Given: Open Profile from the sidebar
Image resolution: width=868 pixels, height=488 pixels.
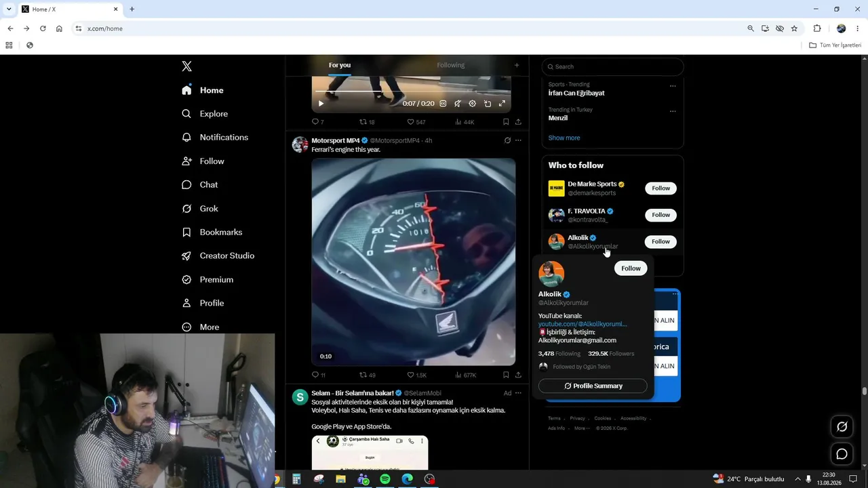Looking at the screenshot, I should click(203, 303).
